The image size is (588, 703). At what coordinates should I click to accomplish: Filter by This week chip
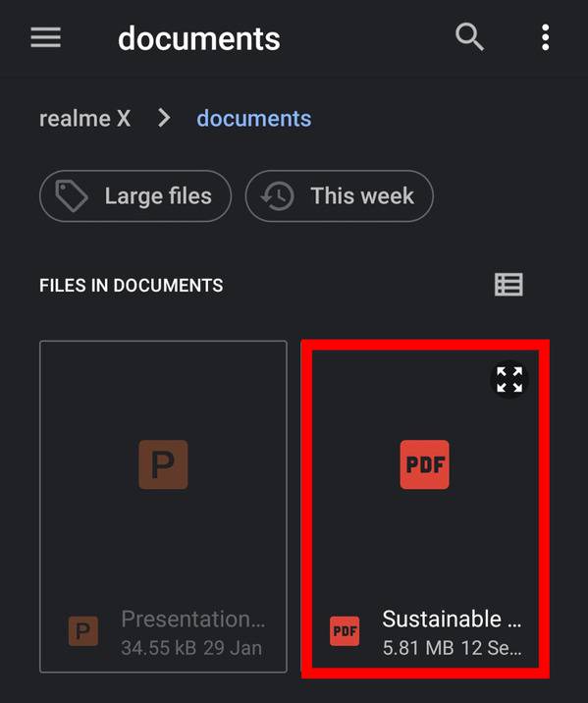(340, 196)
